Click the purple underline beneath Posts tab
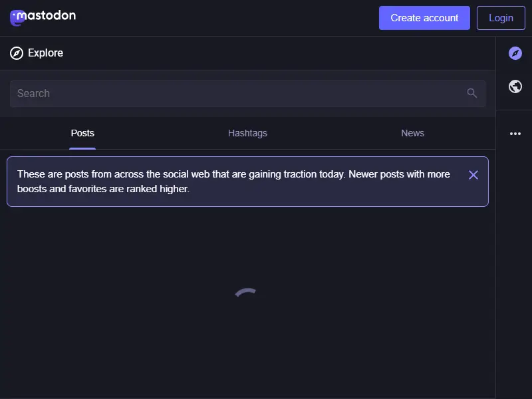Image resolution: width=532 pixels, height=399 pixels. [x=82, y=148]
